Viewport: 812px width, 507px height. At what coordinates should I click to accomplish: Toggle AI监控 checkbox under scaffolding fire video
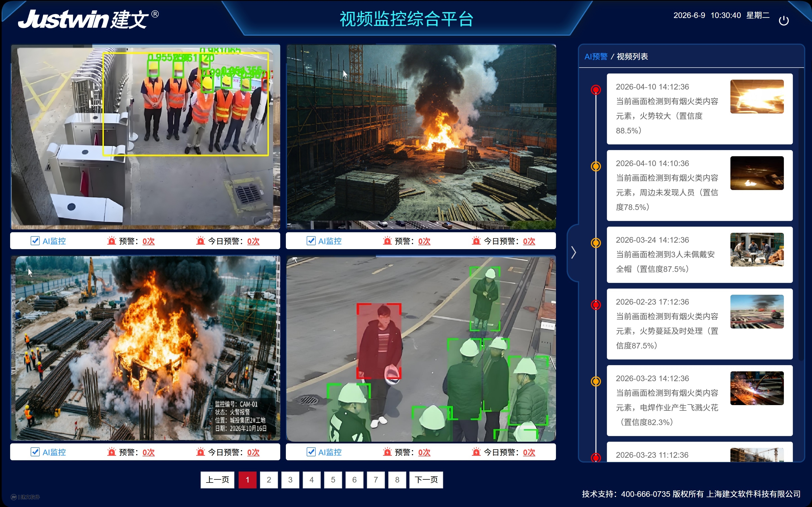point(311,241)
